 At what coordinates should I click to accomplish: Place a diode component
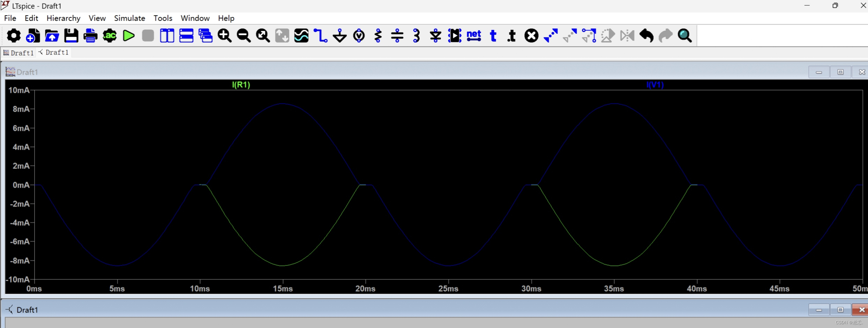coord(435,36)
